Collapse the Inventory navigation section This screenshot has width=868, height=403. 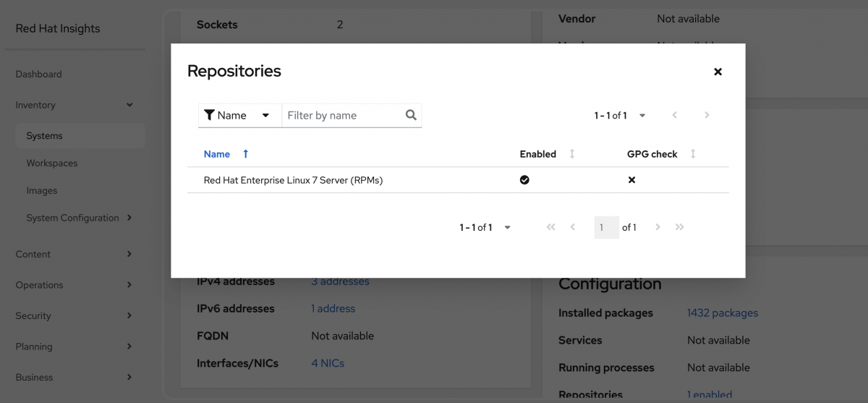click(129, 105)
